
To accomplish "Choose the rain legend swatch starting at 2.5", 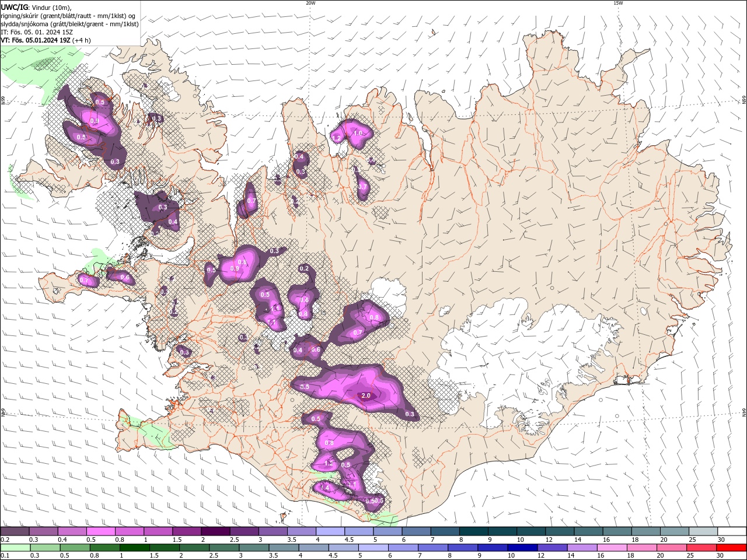I will pos(224,548).
